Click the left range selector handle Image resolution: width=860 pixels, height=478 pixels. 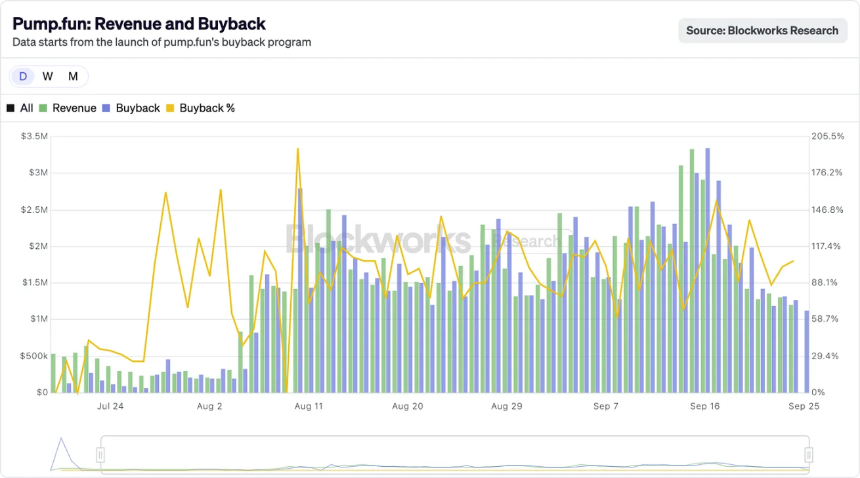click(100, 455)
